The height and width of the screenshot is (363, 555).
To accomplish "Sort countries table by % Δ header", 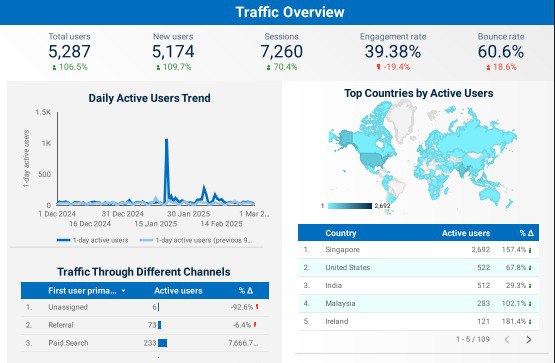I will click(526, 233).
